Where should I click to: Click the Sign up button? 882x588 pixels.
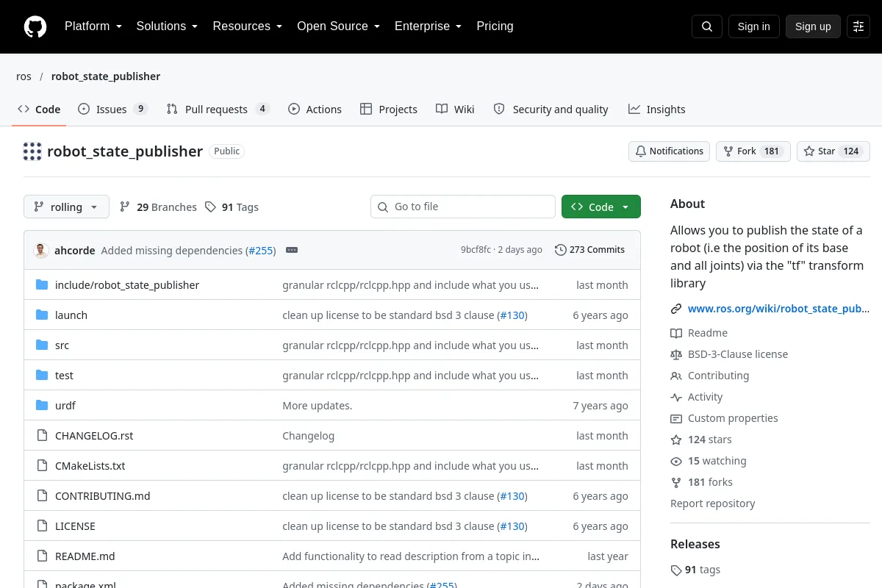point(813,26)
